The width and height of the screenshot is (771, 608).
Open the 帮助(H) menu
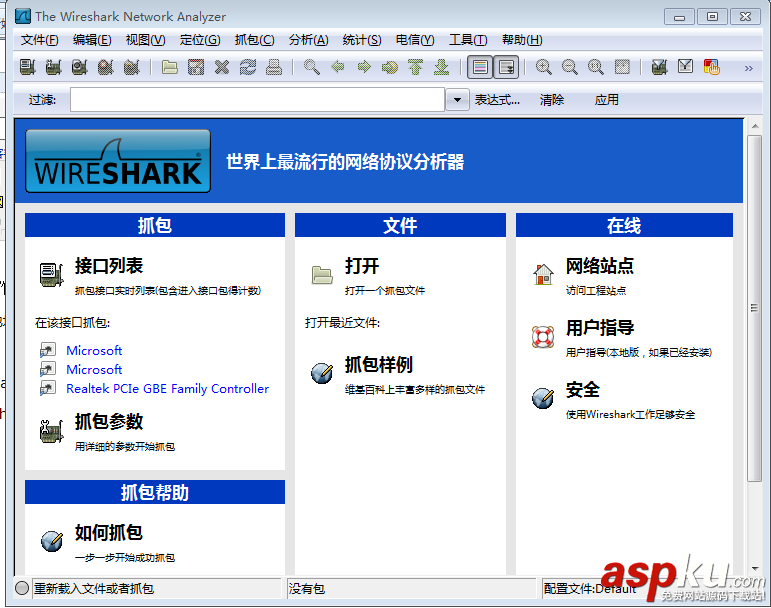pyautogui.click(x=522, y=40)
